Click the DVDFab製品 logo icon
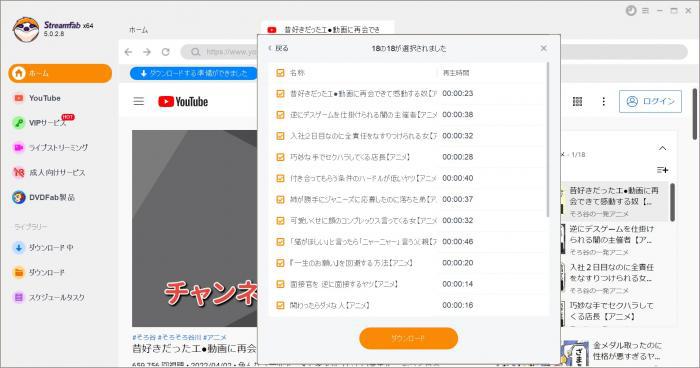This screenshot has width=700, height=368. click(x=19, y=197)
